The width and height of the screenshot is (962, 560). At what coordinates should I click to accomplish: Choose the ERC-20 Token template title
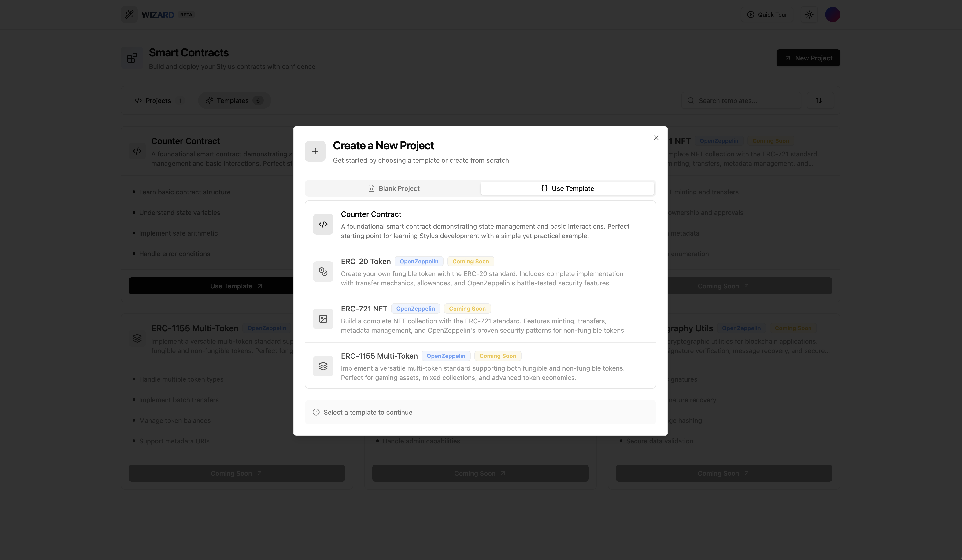(x=366, y=262)
